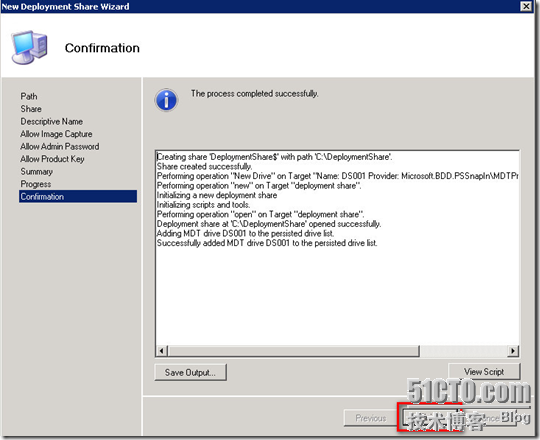Click 'Creating share DeploymentShare$' output line
The height and width of the screenshot is (440, 540).
click(274, 157)
